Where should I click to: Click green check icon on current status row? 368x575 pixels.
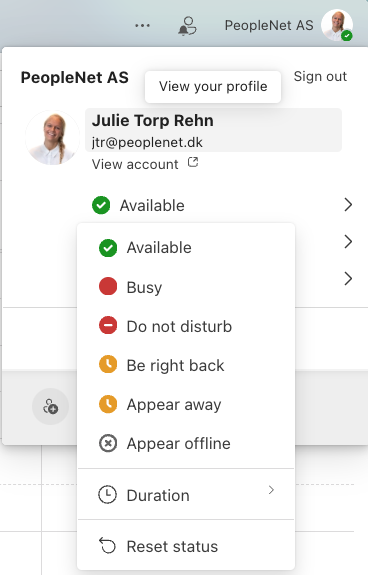pyautogui.click(x=101, y=205)
